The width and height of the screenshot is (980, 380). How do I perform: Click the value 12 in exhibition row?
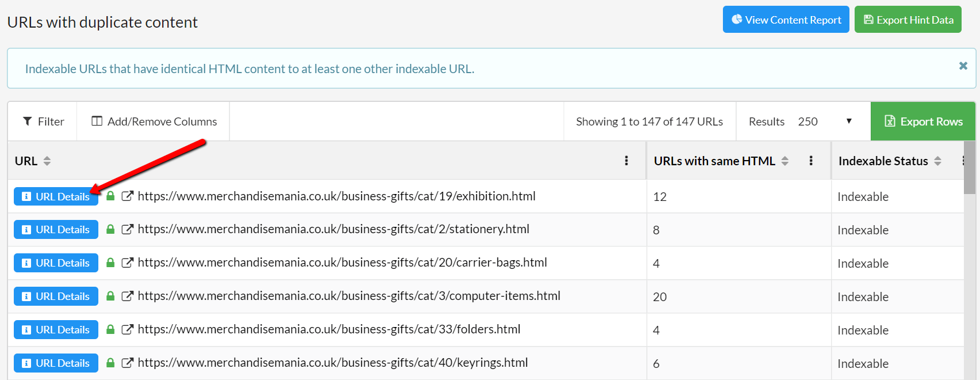[660, 197]
